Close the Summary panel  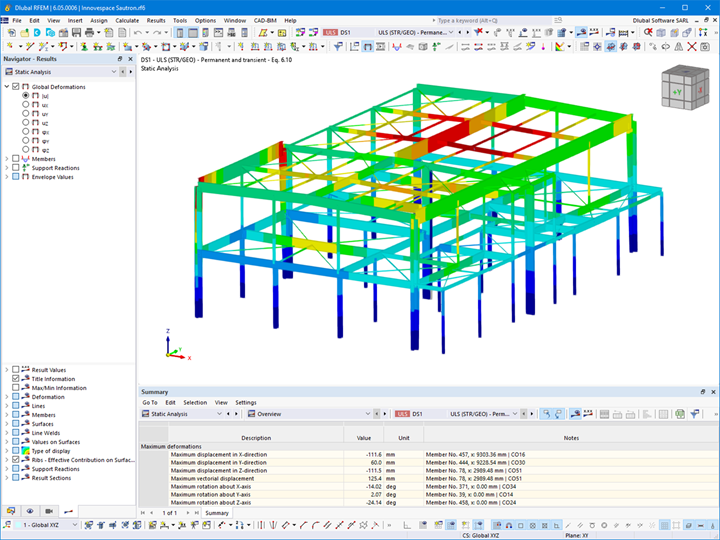[713, 392]
